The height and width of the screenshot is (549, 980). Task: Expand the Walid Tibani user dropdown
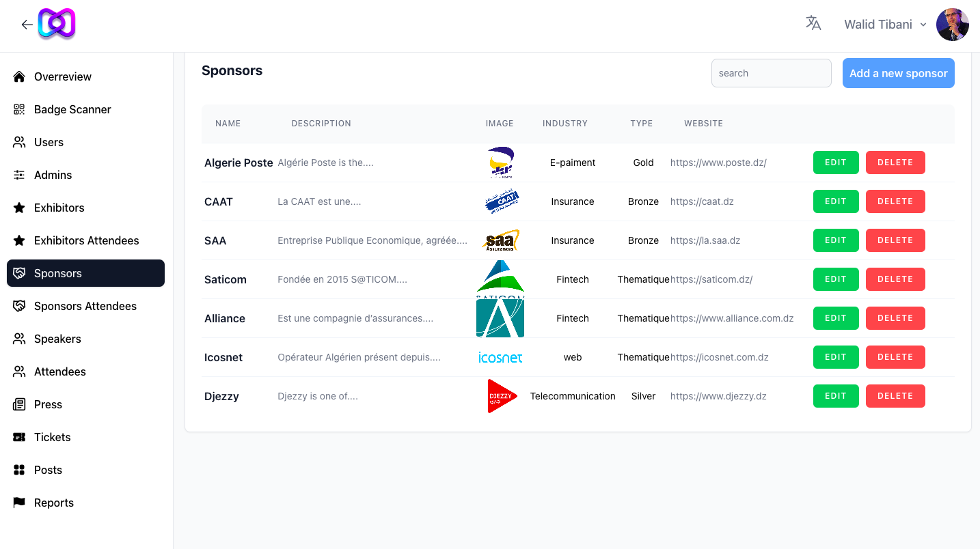pos(885,25)
